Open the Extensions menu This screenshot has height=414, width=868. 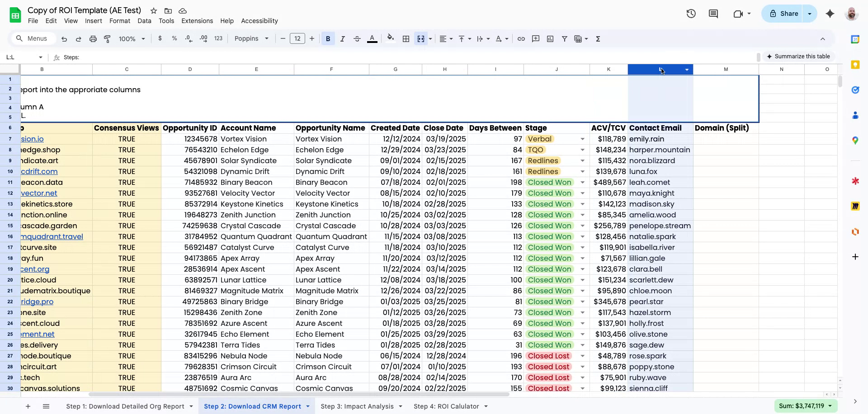tap(197, 21)
